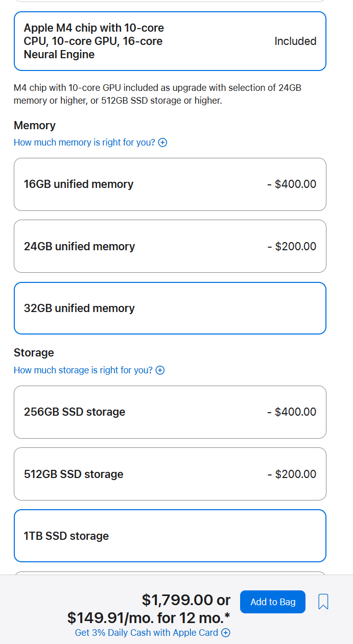Click the Memory section heading
This screenshot has width=353, height=644.
tap(35, 126)
